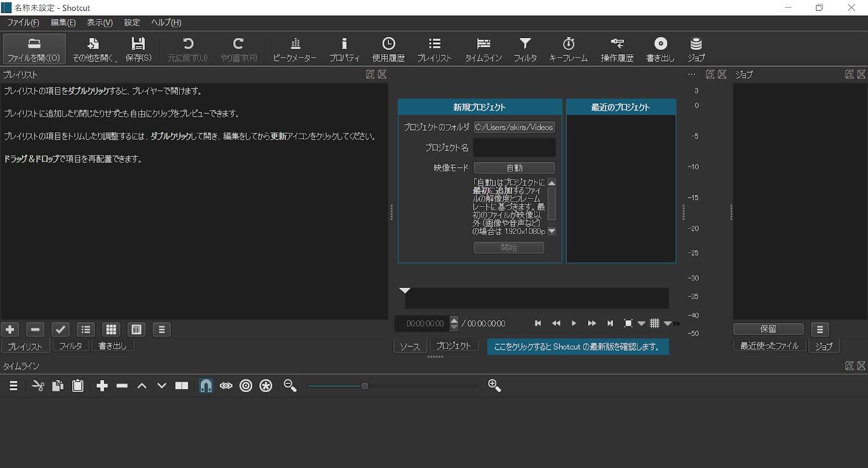This screenshot has width=868, height=468.
Task: Click the ファイルを開く (Open File) toolbar button
Action: coord(34,49)
